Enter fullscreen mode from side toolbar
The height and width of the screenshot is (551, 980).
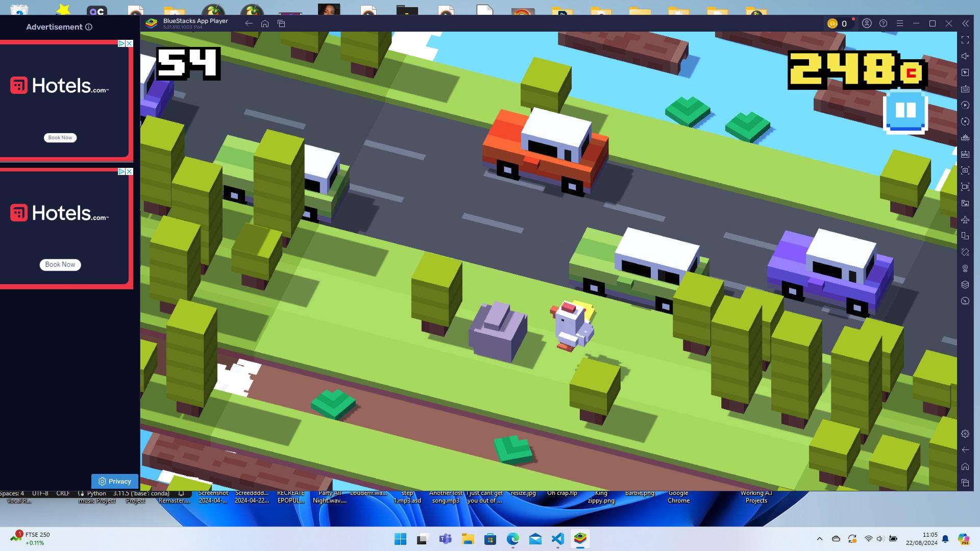[x=965, y=40]
